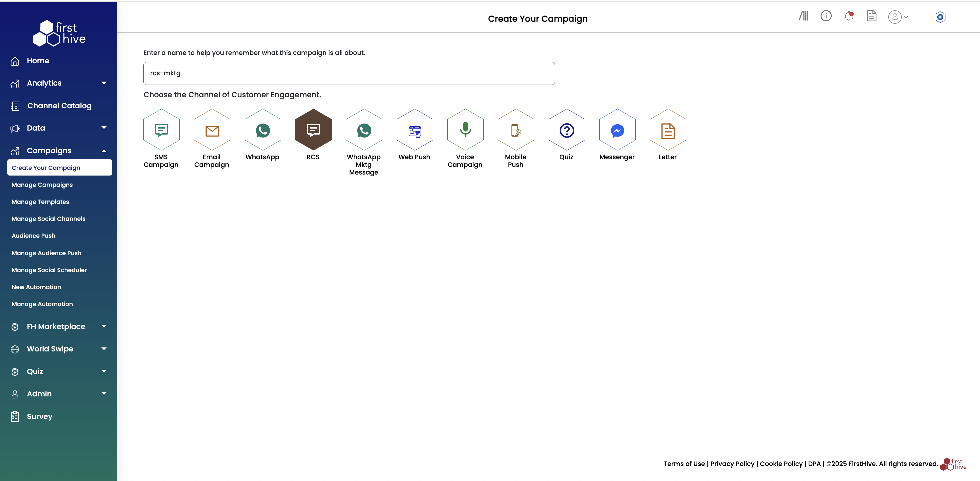This screenshot has width=980, height=481.
Task: Click the DPA footer link
Action: pyautogui.click(x=814, y=464)
